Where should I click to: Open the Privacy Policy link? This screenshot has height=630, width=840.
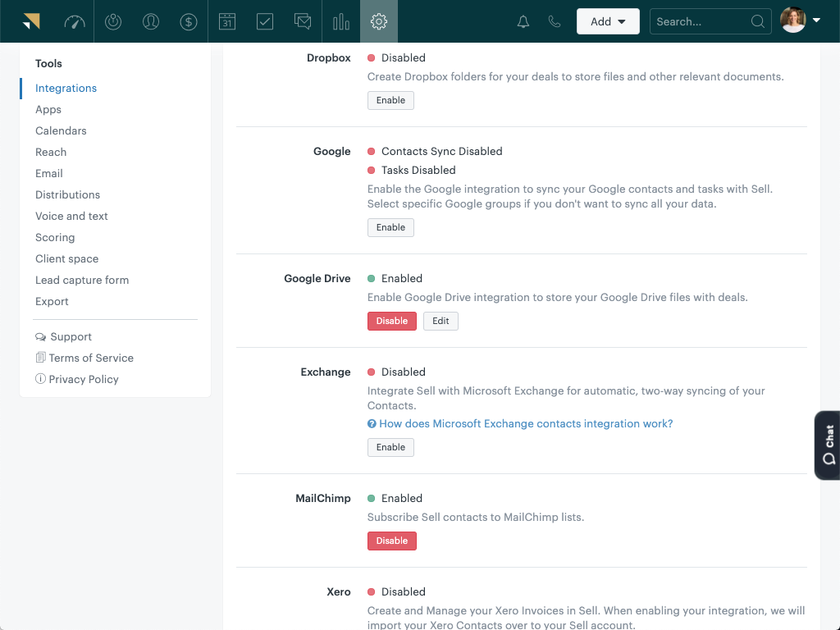click(84, 379)
